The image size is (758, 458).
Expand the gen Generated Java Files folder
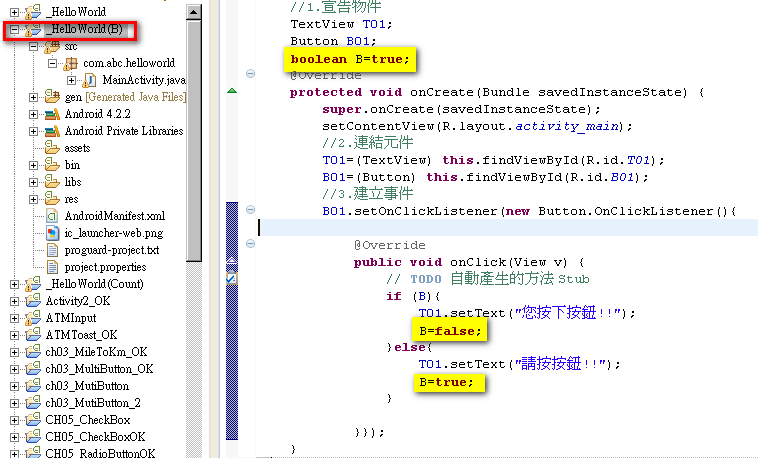click(x=33, y=97)
